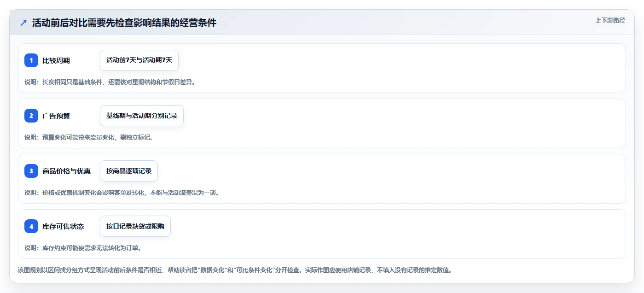
Task: Click the 基线期与活动期分别记录 chip
Action: coord(142,116)
